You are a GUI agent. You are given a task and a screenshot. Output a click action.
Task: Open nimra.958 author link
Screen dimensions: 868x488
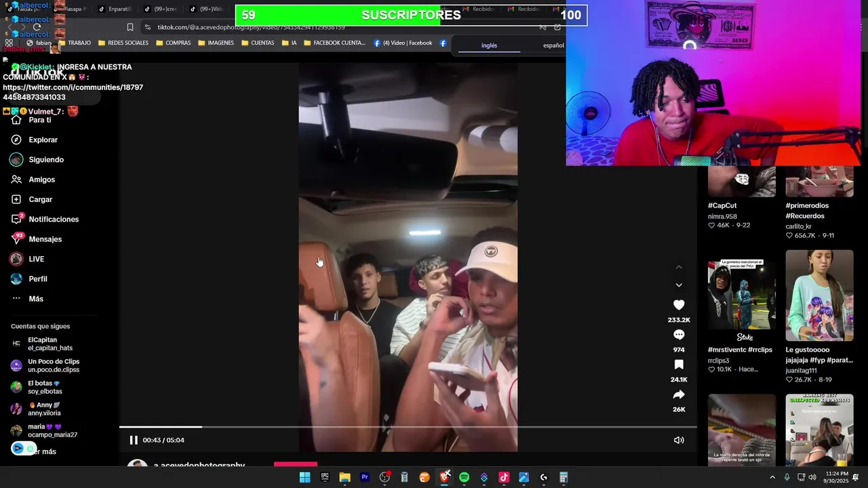[x=722, y=216]
